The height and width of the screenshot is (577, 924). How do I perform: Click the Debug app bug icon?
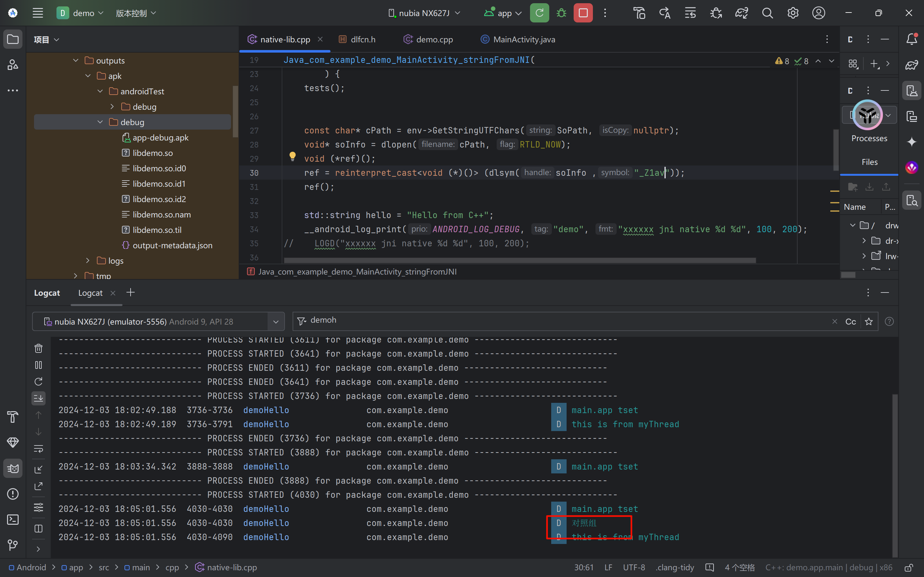[561, 13]
